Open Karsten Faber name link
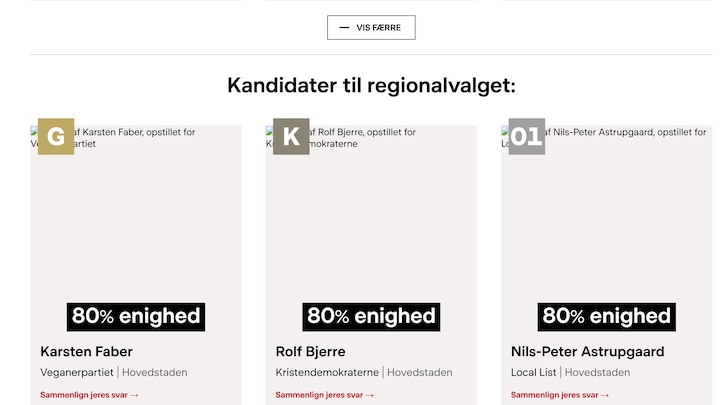The height and width of the screenshot is (405, 720). click(x=86, y=352)
